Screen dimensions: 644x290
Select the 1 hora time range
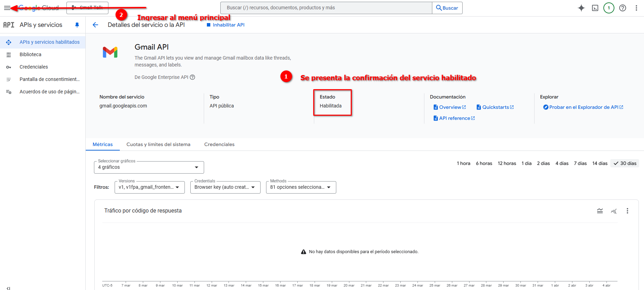tap(463, 163)
